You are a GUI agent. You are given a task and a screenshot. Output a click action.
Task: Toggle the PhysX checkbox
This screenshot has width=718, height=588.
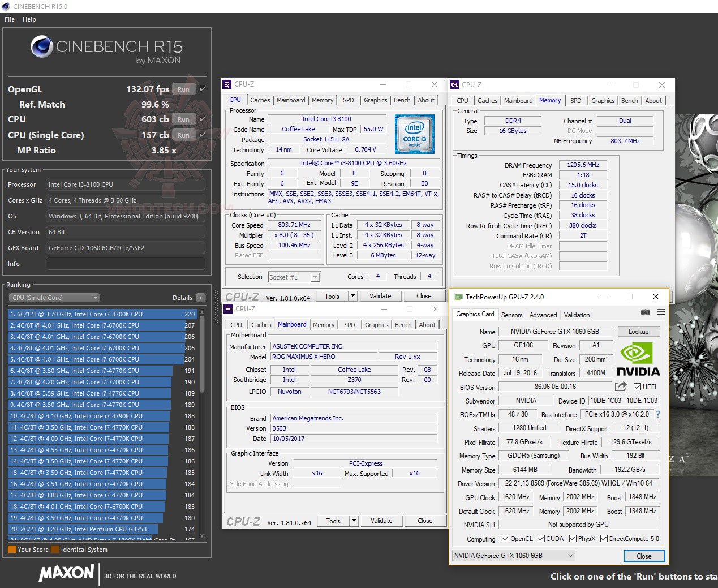[x=573, y=539]
